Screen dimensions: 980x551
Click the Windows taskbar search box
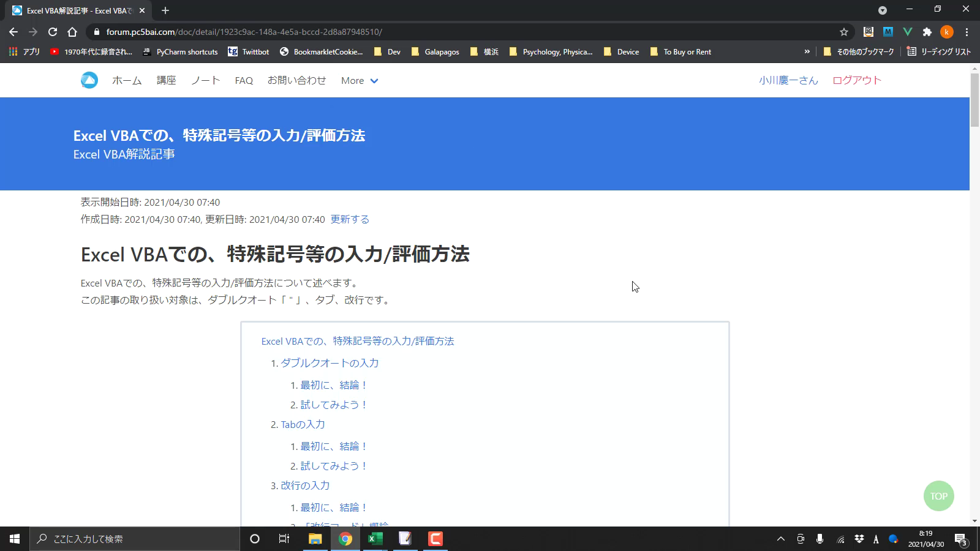coord(135,539)
